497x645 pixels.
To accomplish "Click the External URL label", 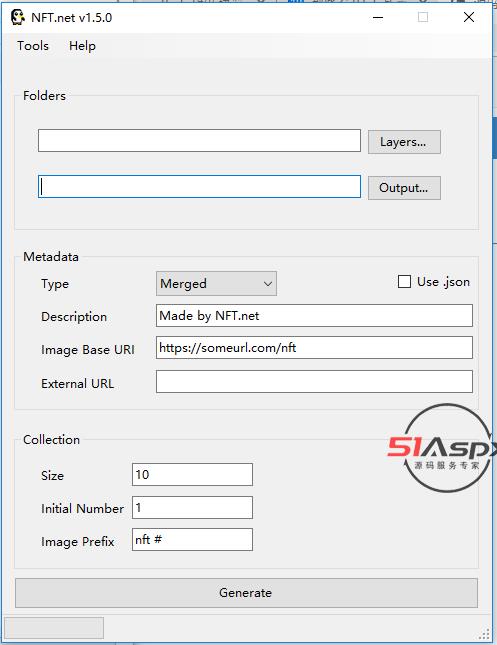I will point(77,383).
